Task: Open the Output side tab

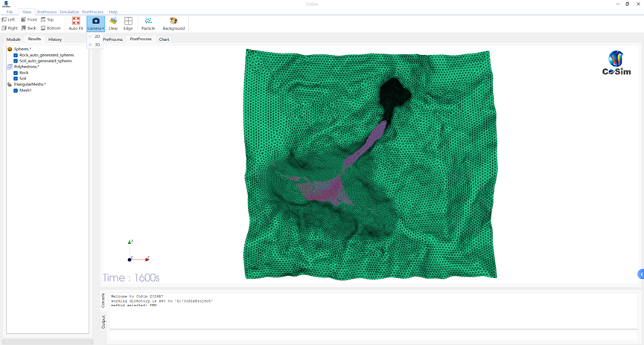Action: 103,322
